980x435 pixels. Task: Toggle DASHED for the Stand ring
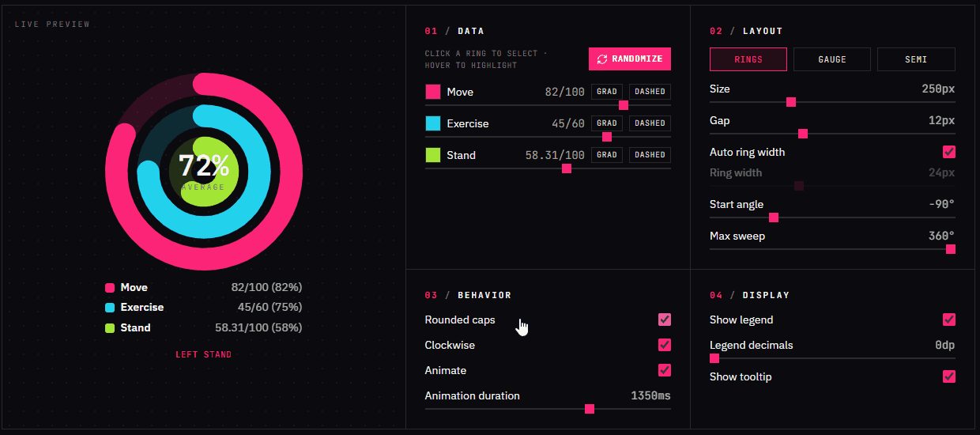[650, 155]
